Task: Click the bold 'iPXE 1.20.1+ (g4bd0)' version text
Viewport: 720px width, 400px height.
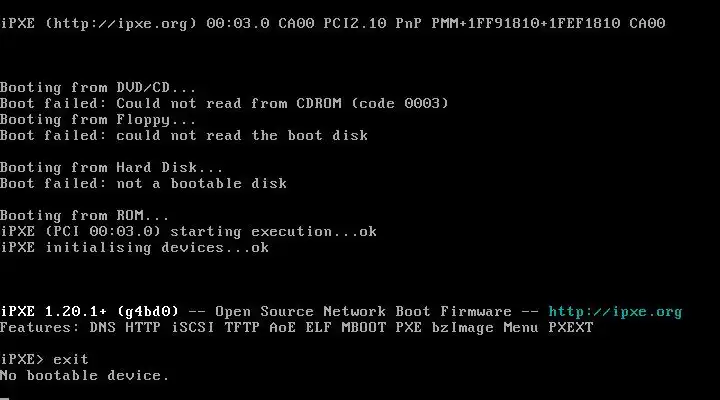Action: (x=89, y=311)
